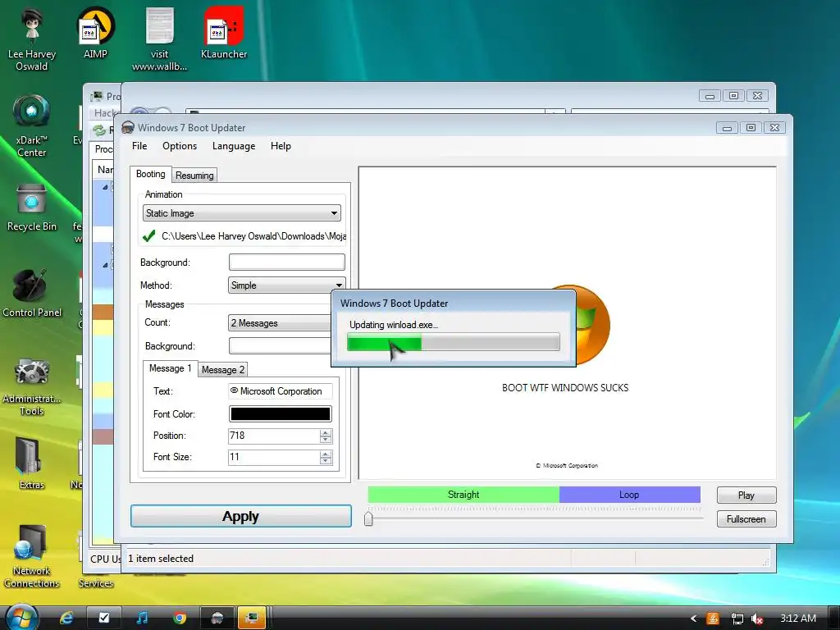Open the xDark Center desktop icon

32,126
